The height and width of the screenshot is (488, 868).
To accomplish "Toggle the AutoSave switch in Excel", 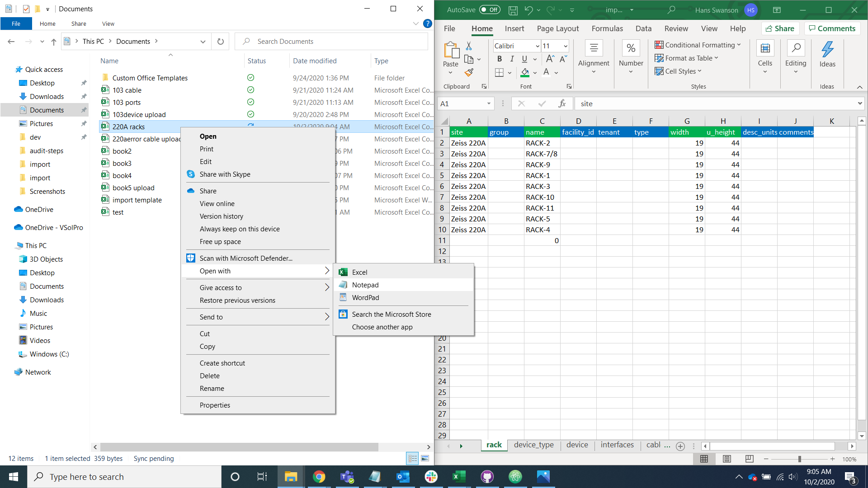I will point(490,10).
